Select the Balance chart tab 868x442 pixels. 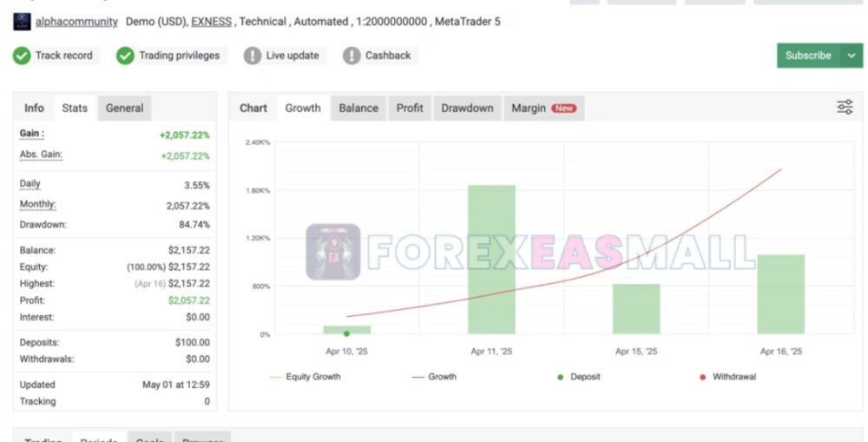click(358, 108)
